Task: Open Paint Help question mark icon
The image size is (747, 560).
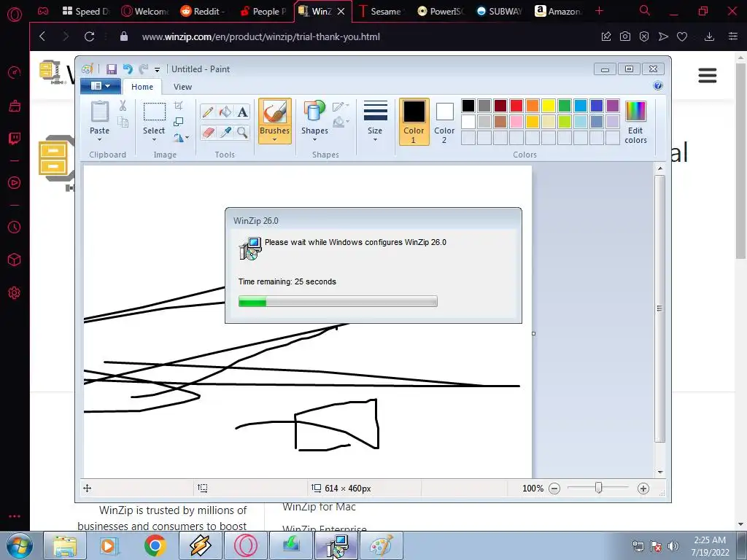Action: point(658,86)
